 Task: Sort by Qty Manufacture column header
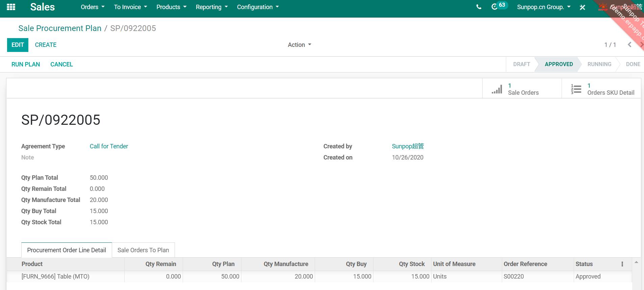pyautogui.click(x=278, y=264)
